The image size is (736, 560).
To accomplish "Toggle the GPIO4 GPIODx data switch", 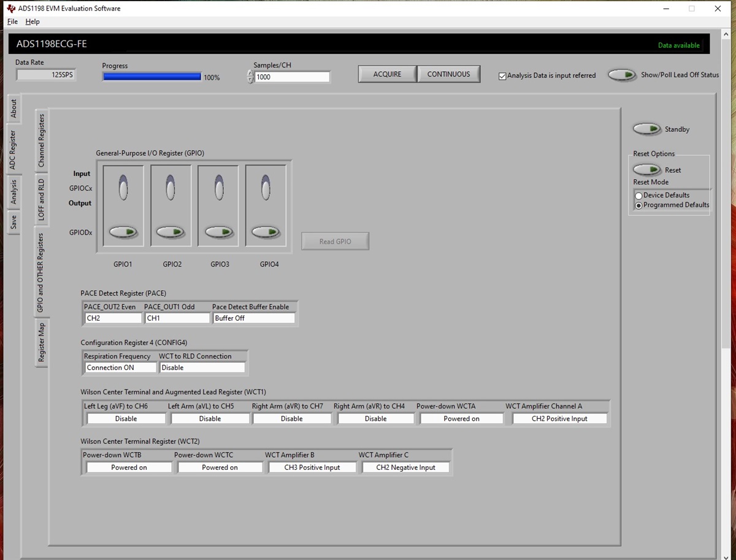I will pyautogui.click(x=266, y=232).
